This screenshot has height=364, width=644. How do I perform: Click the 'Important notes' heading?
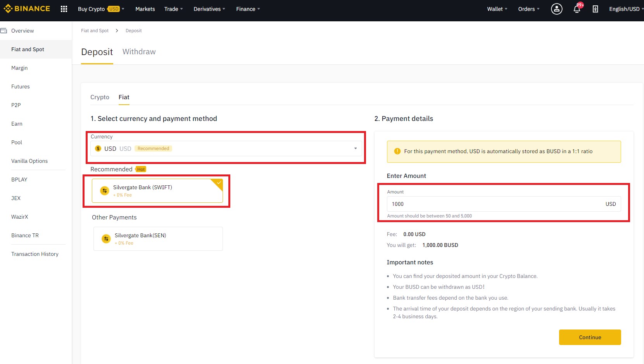[x=410, y=262]
